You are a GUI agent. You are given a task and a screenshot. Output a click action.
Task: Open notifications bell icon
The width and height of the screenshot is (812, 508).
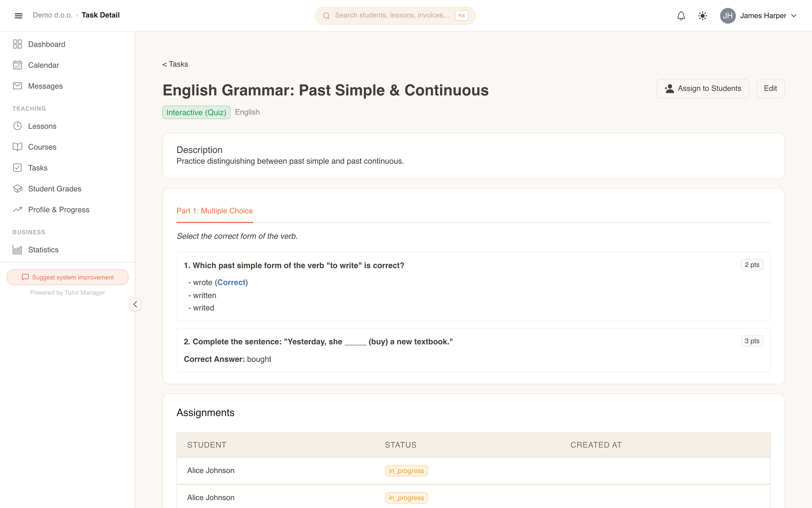(681, 15)
